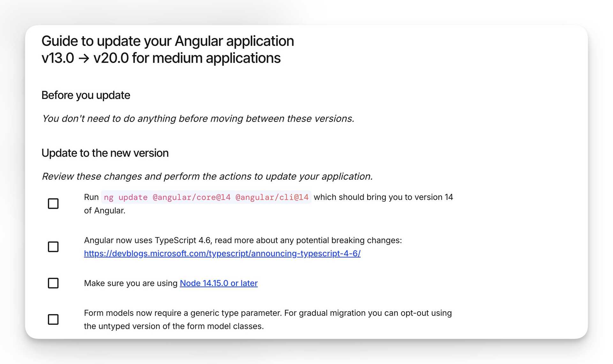
Task: Click the "of Angular." wrapped text line
Action: point(104,210)
